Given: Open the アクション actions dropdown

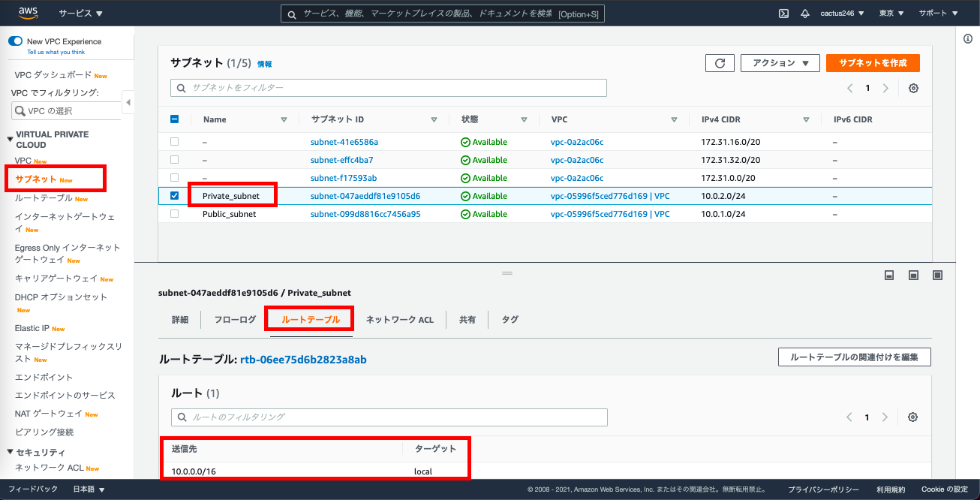Looking at the screenshot, I should tap(780, 63).
